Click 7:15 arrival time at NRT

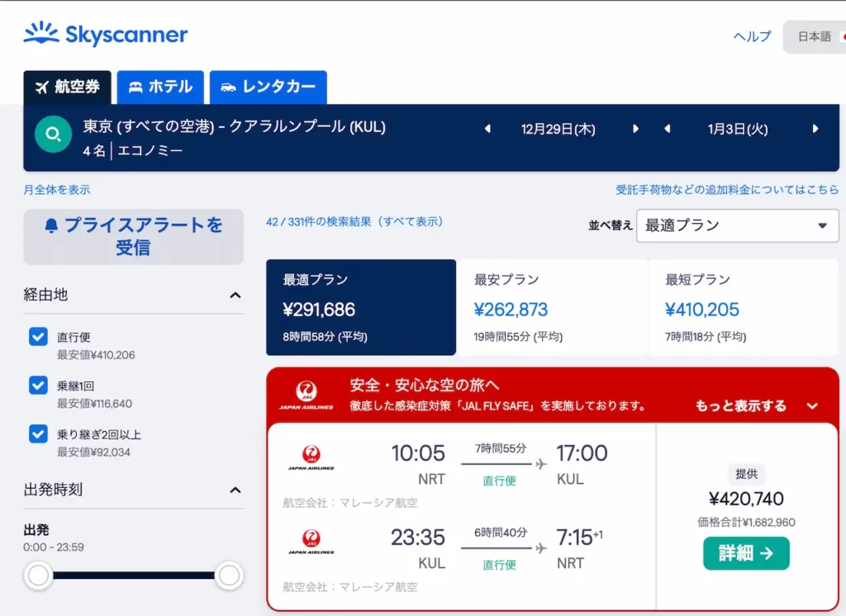tap(575, 538)
